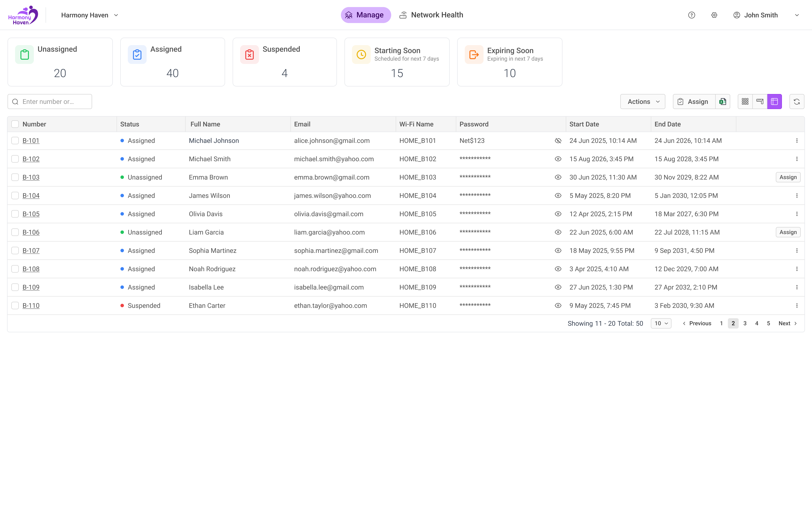Open row menu for B-104
Image resolution: width=812 pixels, height=525 pixels.
797,196
